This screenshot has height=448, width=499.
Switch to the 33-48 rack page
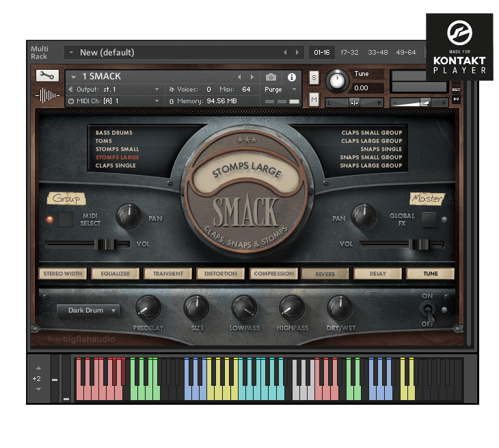[378, 52]
